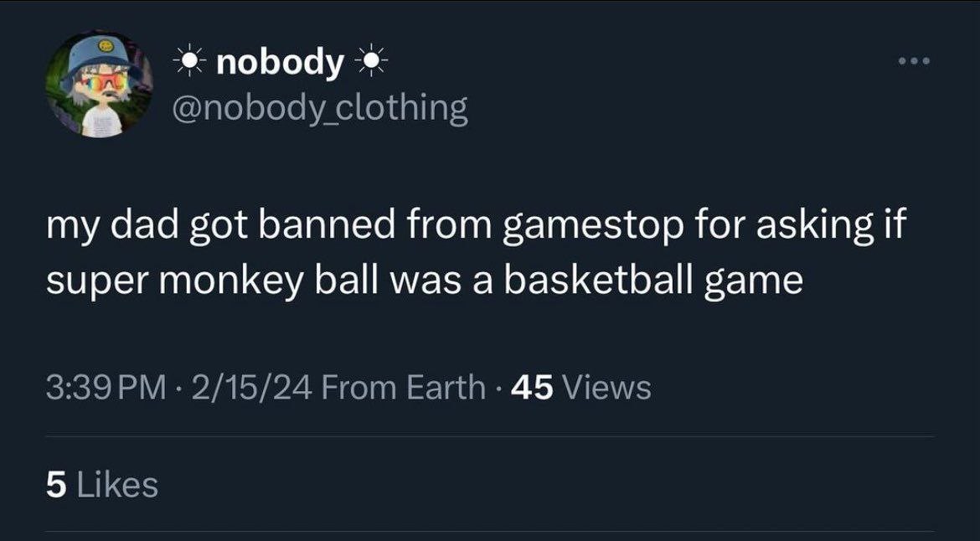Image resolution: width=980 pixels, height=541 pixels.
Task: Click "my dad" at the tweet start
Action: [x=99, y=227]
